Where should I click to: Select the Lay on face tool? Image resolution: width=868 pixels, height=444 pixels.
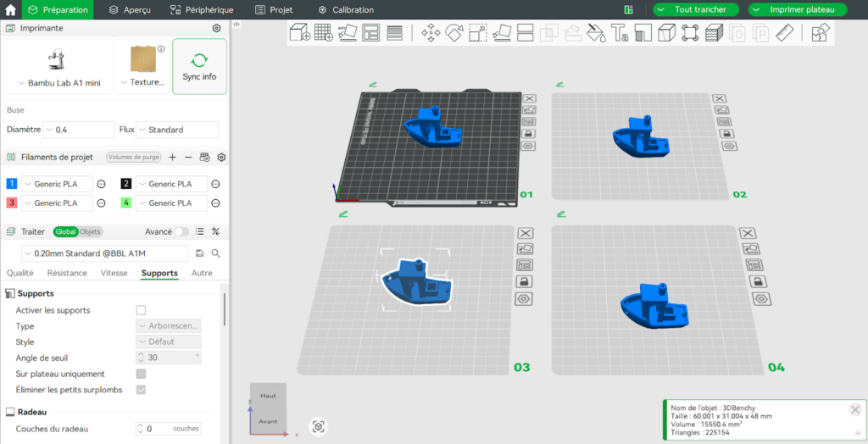coord(502,33)
